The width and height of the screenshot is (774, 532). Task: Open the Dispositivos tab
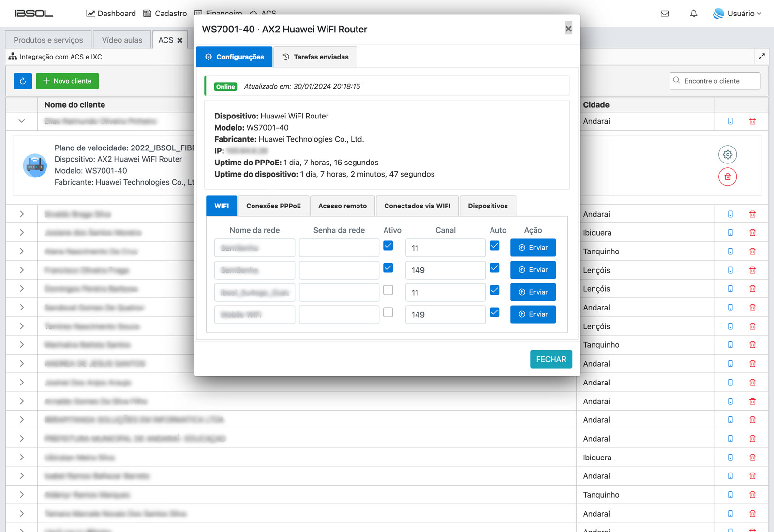[488, 206]
